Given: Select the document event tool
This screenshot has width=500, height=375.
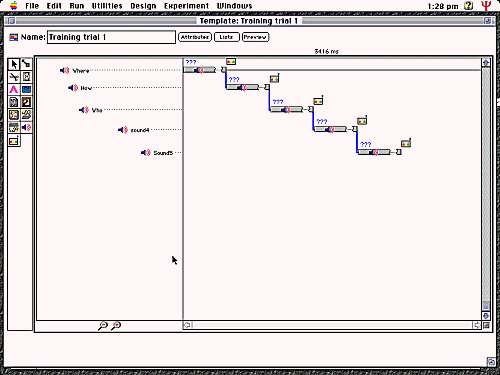Looking at the screenshot, I should pos(14,102).
